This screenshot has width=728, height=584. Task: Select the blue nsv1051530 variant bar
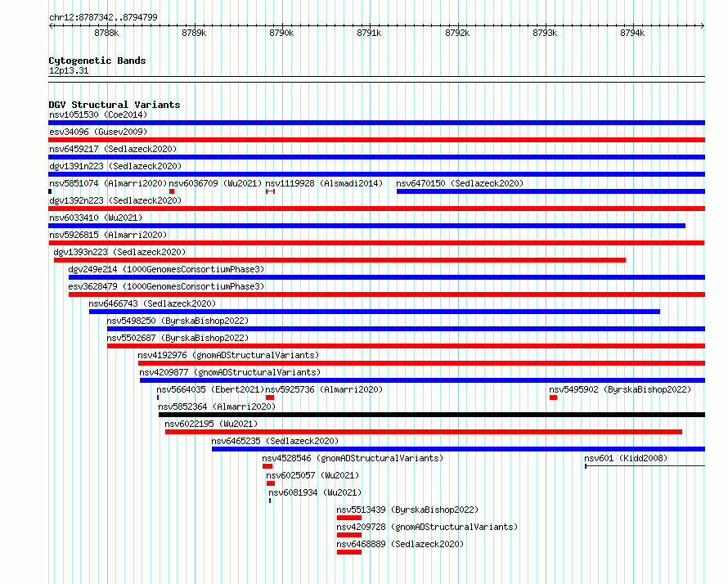point(376,123)
